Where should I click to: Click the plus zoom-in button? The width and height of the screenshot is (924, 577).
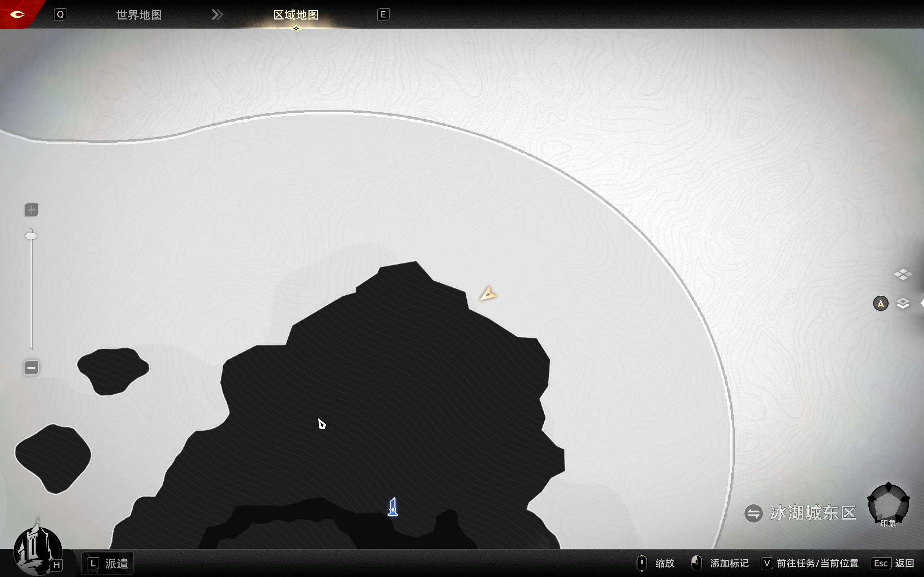[x=31, y=210]
